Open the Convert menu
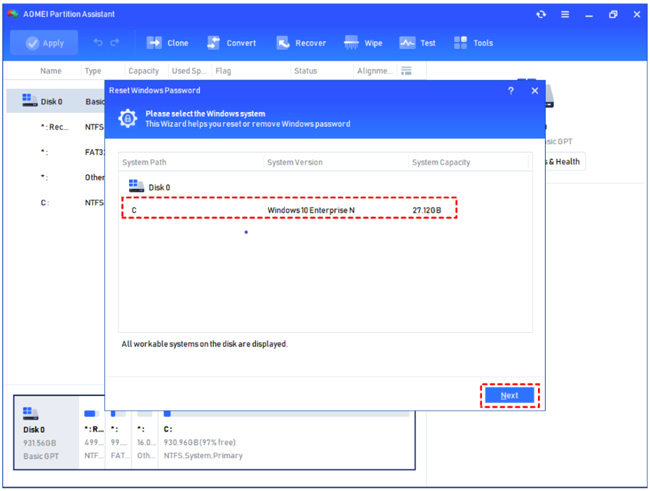 click(231, 43)
